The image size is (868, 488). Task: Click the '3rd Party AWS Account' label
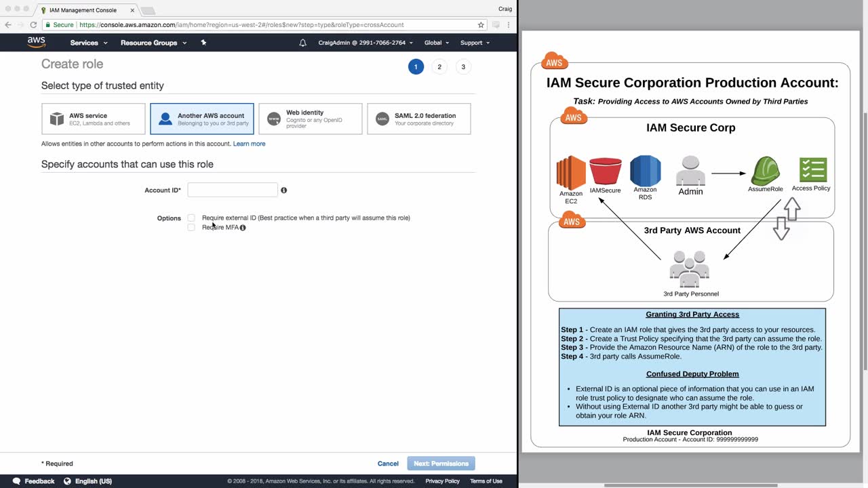[692, 230]
